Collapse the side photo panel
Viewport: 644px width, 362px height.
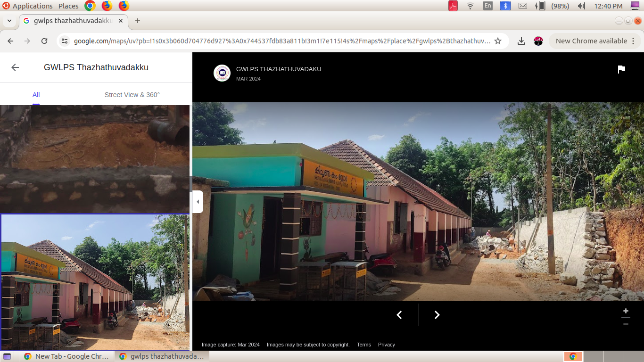(198, 202)
